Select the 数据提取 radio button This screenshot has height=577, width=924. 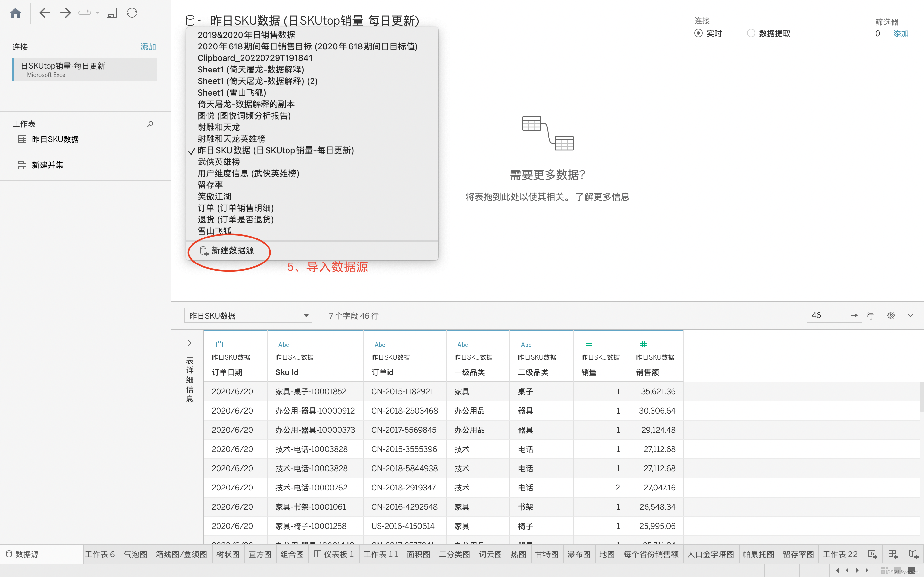[751, 33]
